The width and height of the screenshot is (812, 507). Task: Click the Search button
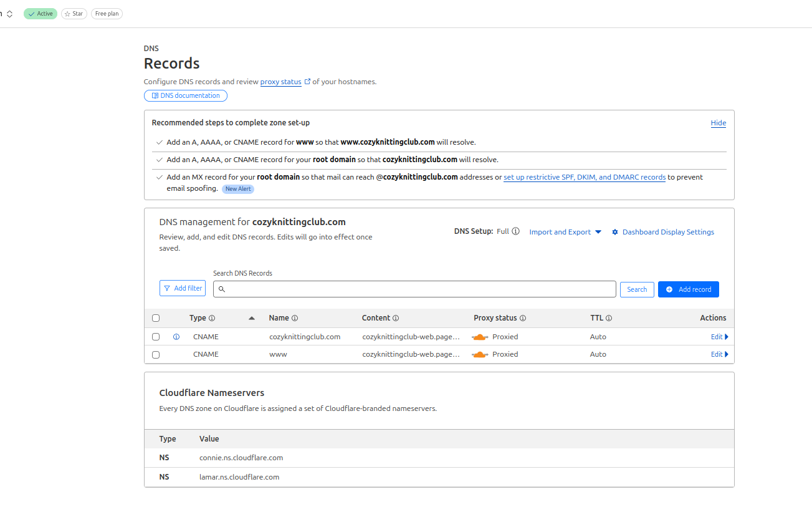point(637,289)
